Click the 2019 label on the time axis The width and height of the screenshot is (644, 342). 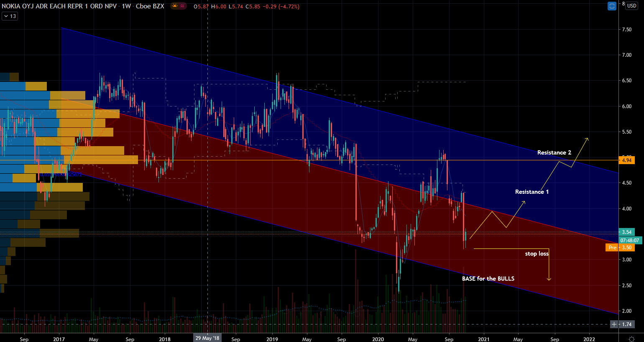tap(272, 339)
